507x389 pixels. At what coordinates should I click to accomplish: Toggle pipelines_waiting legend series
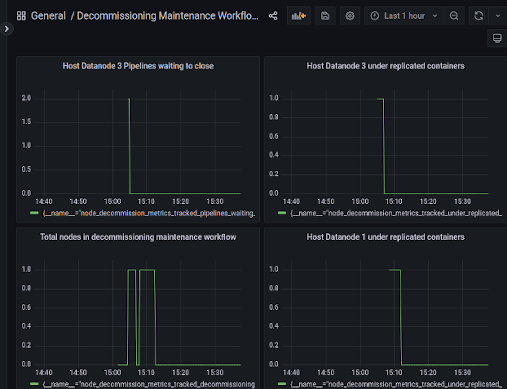point(149,213)
